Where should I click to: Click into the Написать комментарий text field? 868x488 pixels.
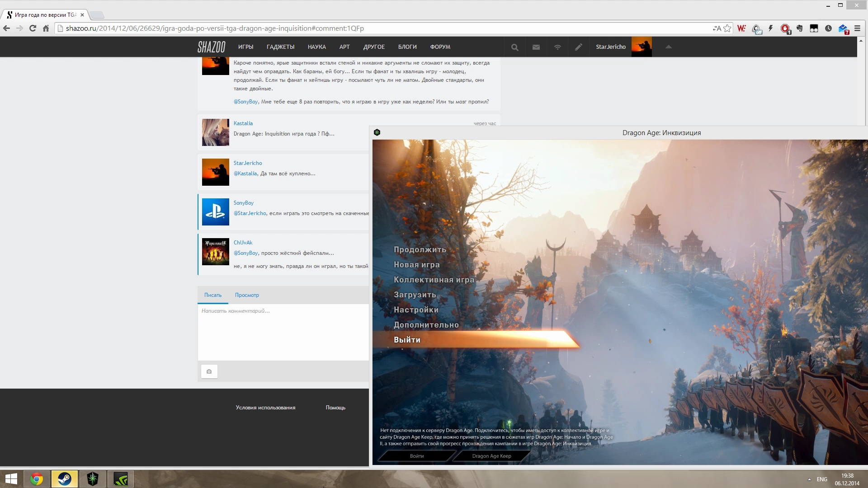283,332
